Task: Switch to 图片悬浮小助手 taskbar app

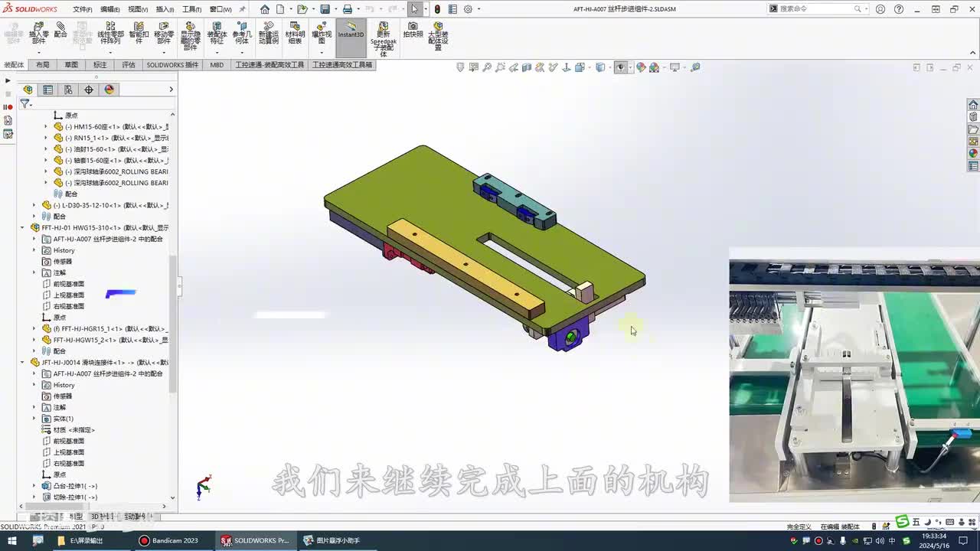Action: pos(332,540)
